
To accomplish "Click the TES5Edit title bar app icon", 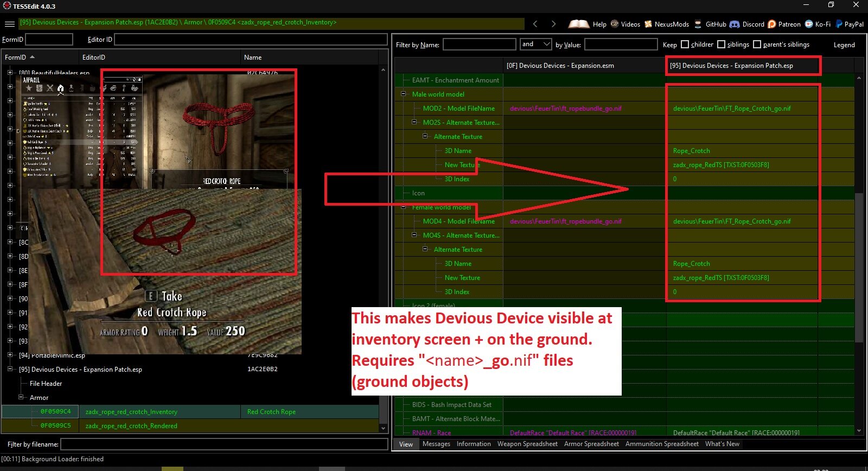I will click(7, 6).
